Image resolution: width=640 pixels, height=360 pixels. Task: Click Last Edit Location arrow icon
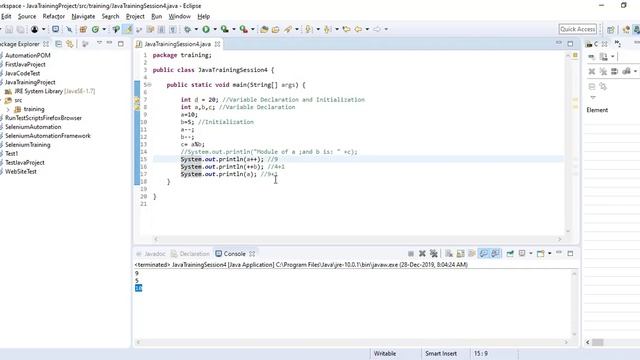(x=347, y=29)
